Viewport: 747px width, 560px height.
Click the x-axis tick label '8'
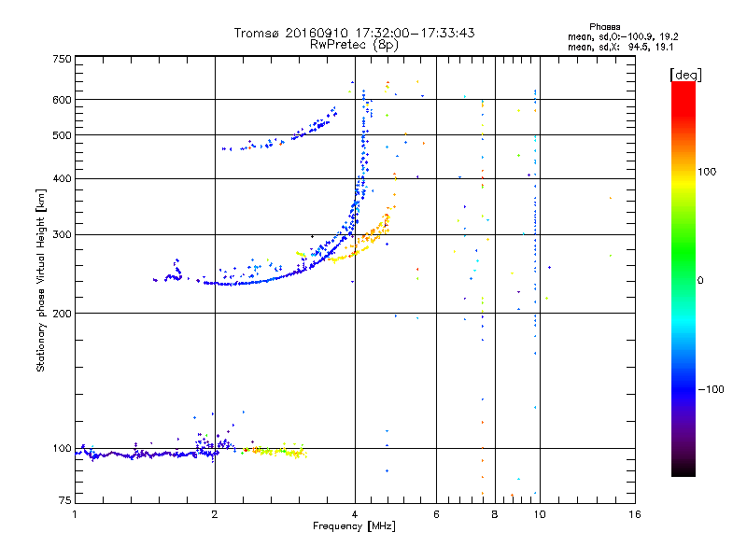pos(495,514)
